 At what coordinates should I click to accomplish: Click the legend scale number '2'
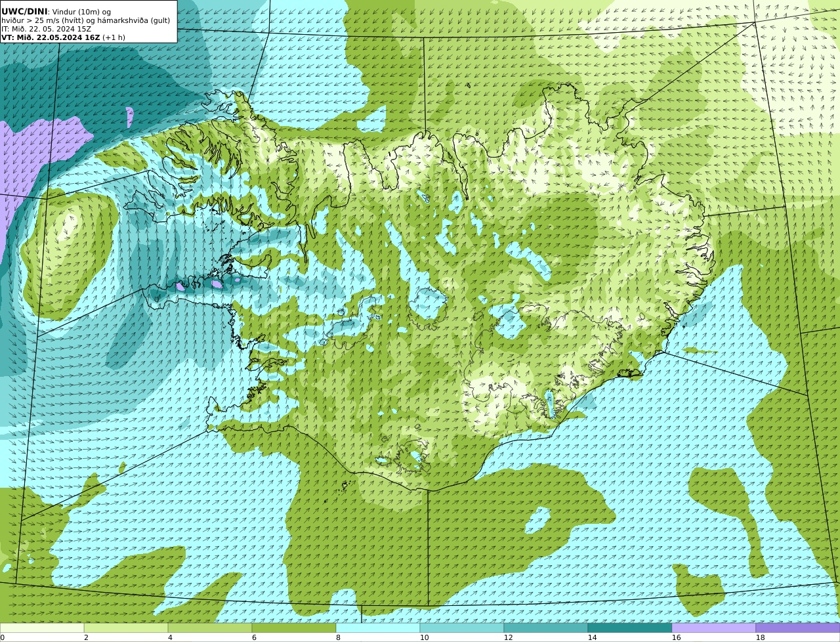click(x=86, y=637)
